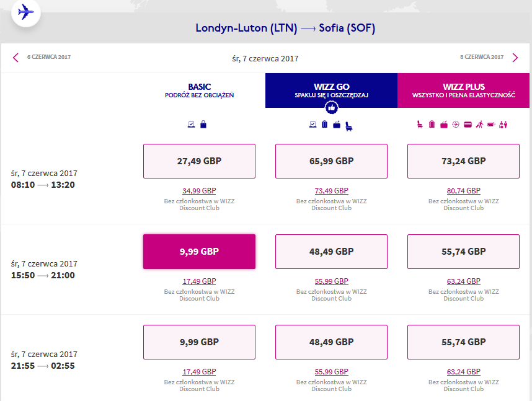Select 8 CZERWCA 2017 next date
532x401 pixels.
coord(482,57)
